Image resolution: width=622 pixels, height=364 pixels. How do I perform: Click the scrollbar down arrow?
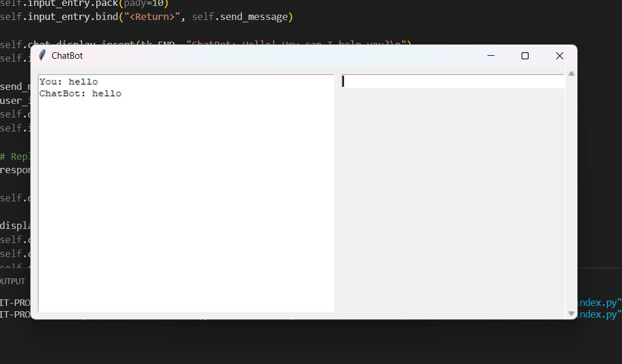point(571,314)
